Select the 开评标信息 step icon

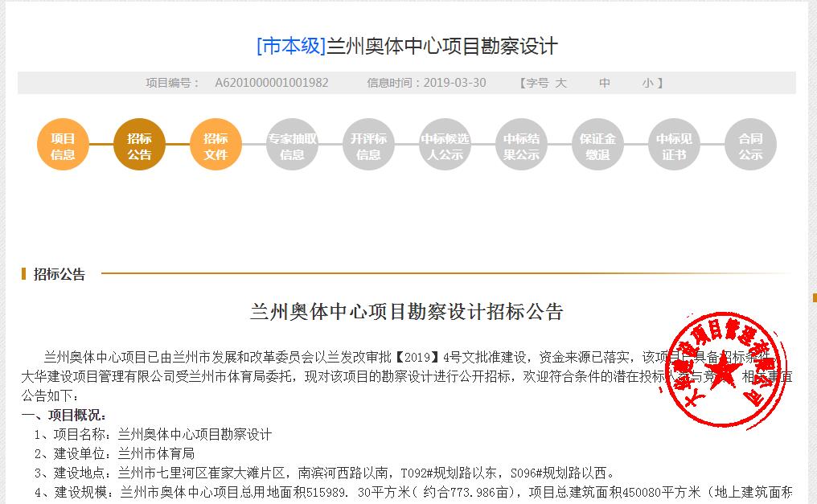pos(368,144)
